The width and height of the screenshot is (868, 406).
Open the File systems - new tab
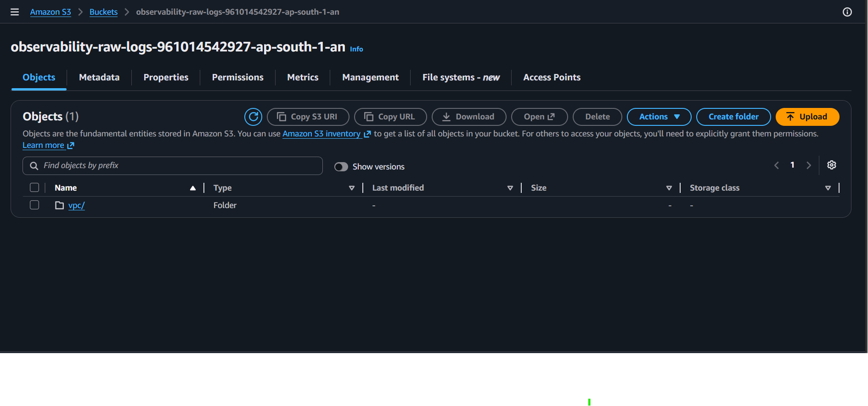tap(461, 77)
